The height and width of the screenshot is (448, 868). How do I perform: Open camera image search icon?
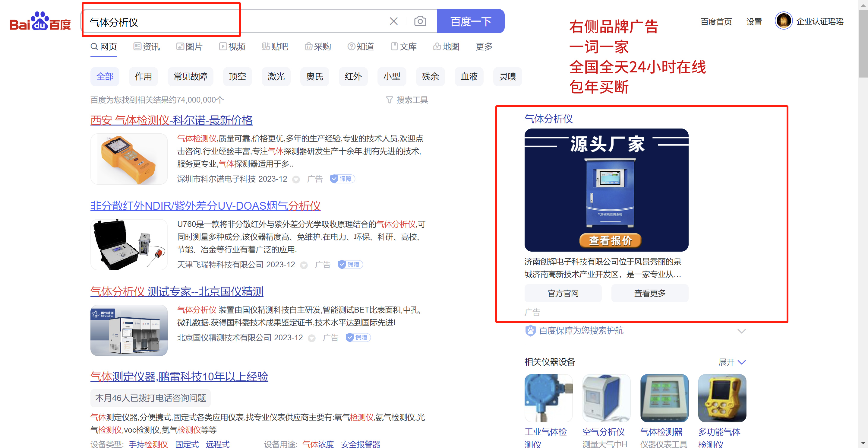tap(420, 21)
